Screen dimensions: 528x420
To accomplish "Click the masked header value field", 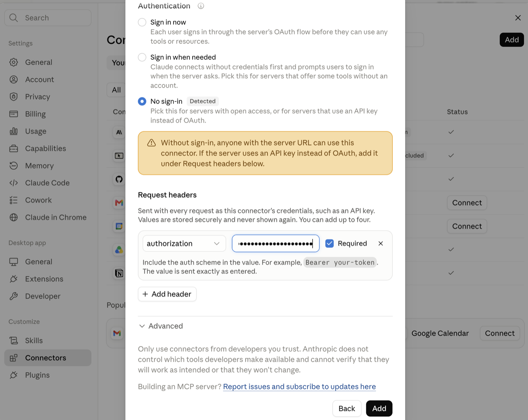I will [x=276, y=243].
